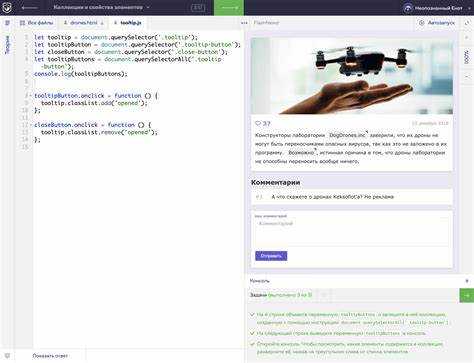474x363 pixels.
Task: Click Показать ответ at the bottom
Action: [x=50, y=356]
